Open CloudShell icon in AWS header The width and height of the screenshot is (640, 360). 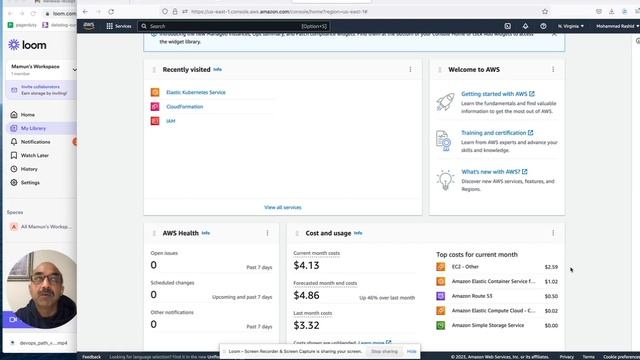coord(507,26)
